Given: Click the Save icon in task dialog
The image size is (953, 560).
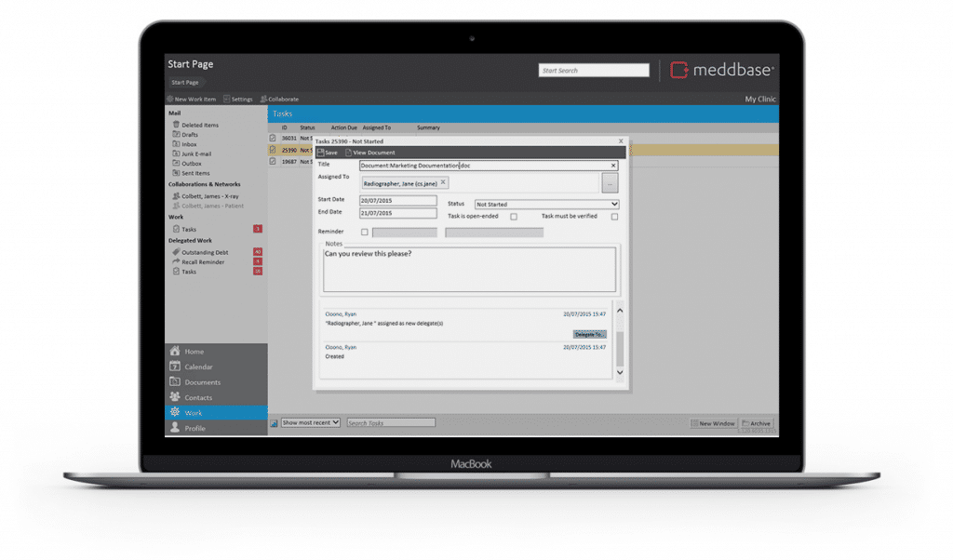Looking at the screenshot, I should pos(321,153).
